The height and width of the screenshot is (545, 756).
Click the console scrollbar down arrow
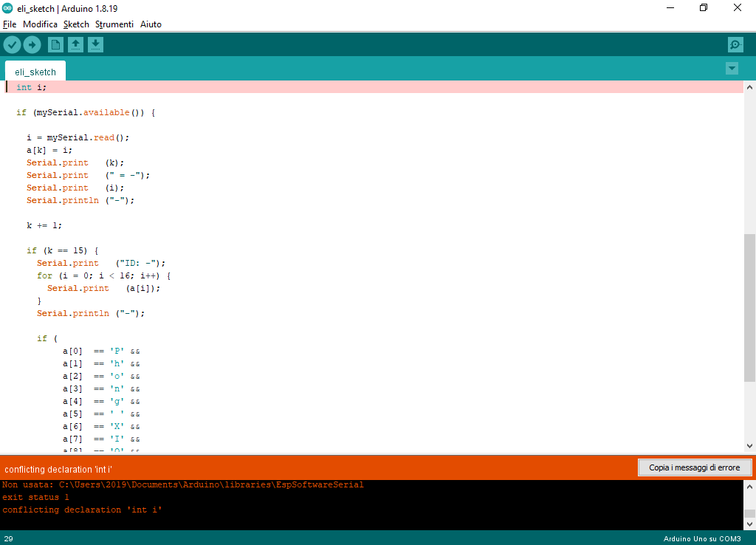coord(749,524)
